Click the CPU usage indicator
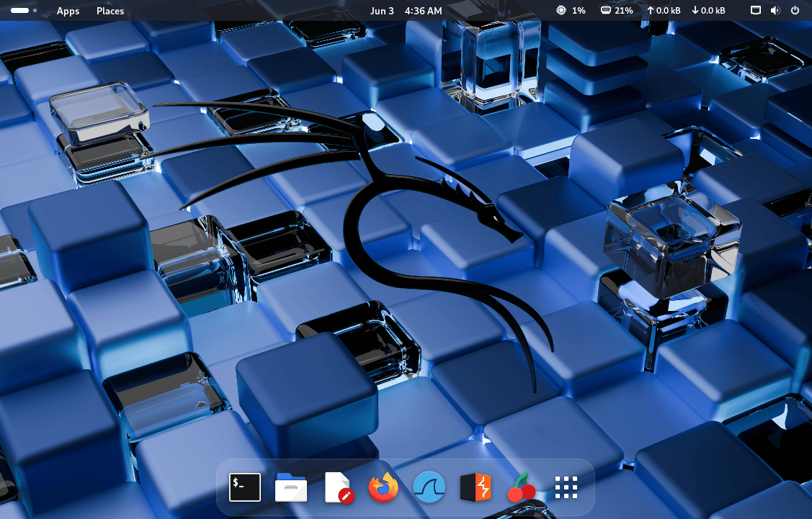The image size is (812, 519). pos(570,11)
